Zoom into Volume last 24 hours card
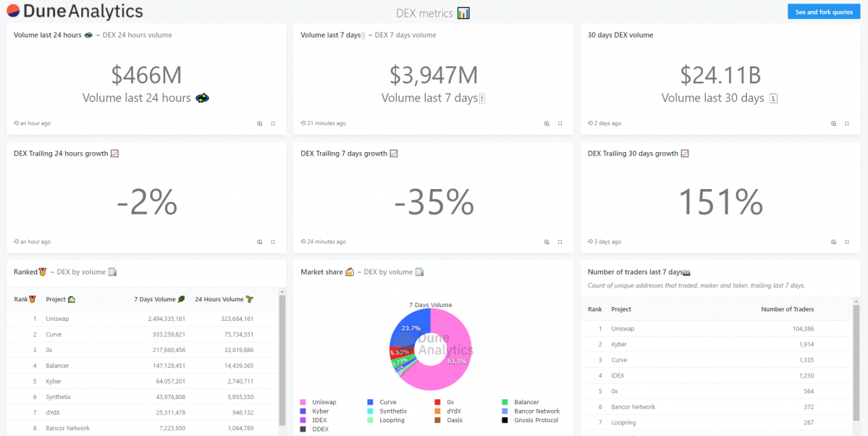The height and width of the screenshot is (436, 868). [x=259, y=123]
